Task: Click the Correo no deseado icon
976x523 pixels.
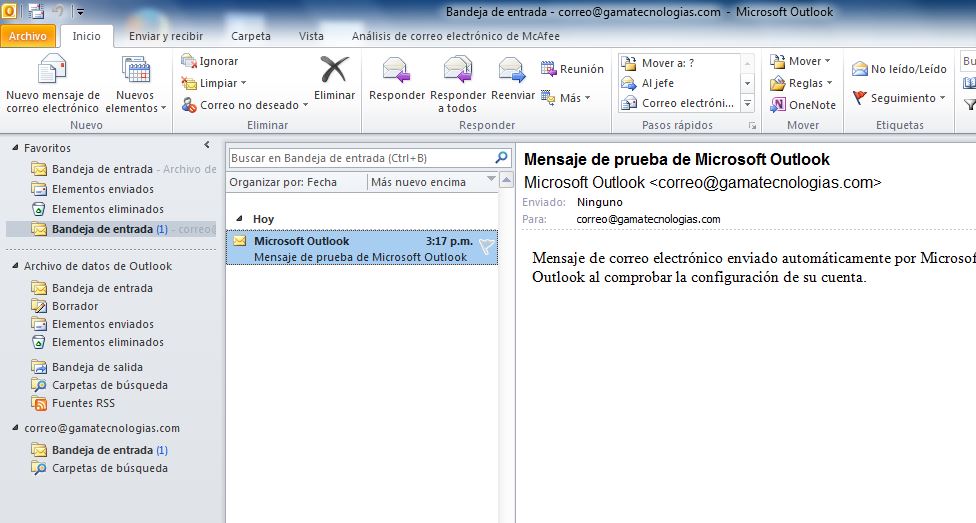Action: (x=189, y=105)
